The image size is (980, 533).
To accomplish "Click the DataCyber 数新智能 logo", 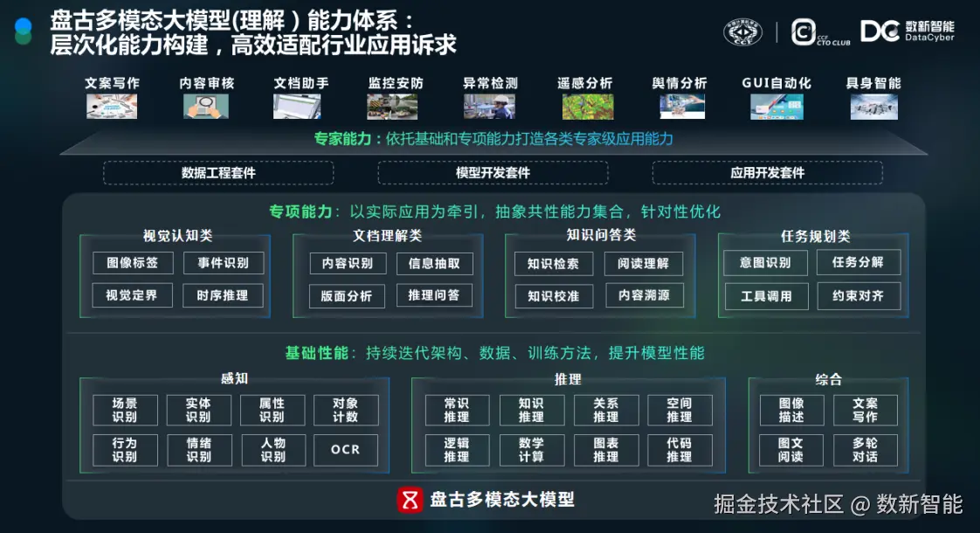I will tap(908, 31).
